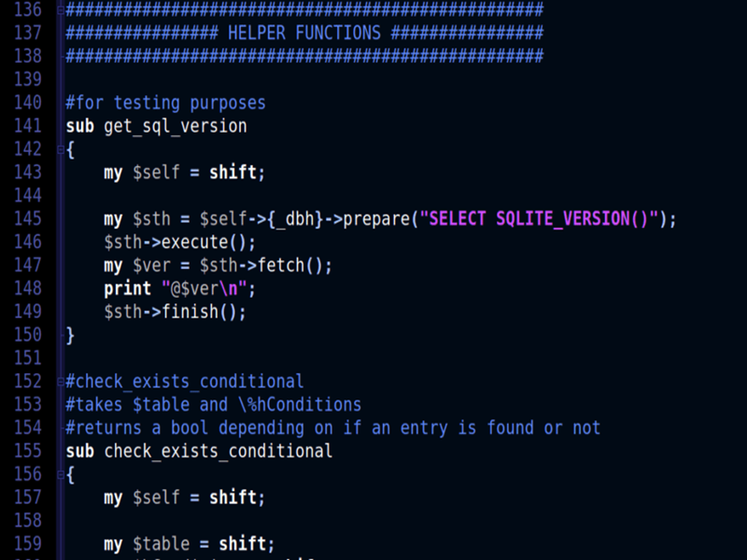Click the "#for testing purposes" comment

[x=165, y=103]
